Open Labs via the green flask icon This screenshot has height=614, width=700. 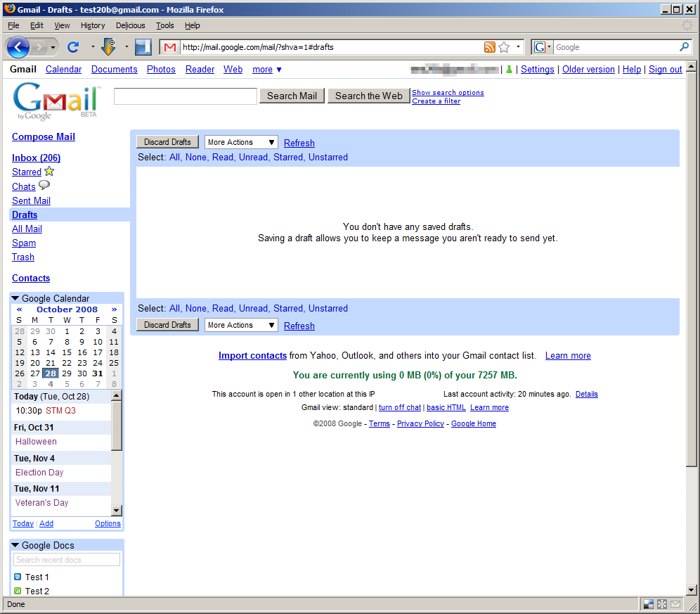pyautogui.click(x=508, y=69)
